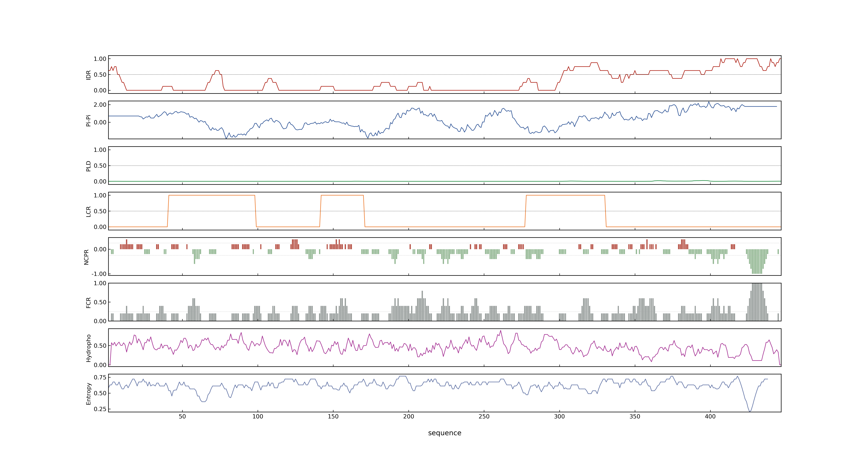This screenshot has width=868, height=463.
Task: Click the LCR y-axis label
Action: click(x=89, y=211)
